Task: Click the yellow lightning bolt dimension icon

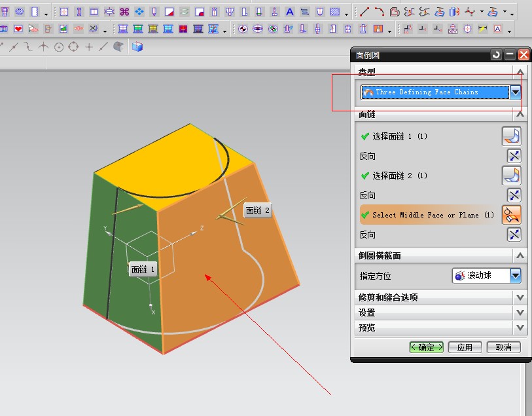Action: [x=482, y=29]
